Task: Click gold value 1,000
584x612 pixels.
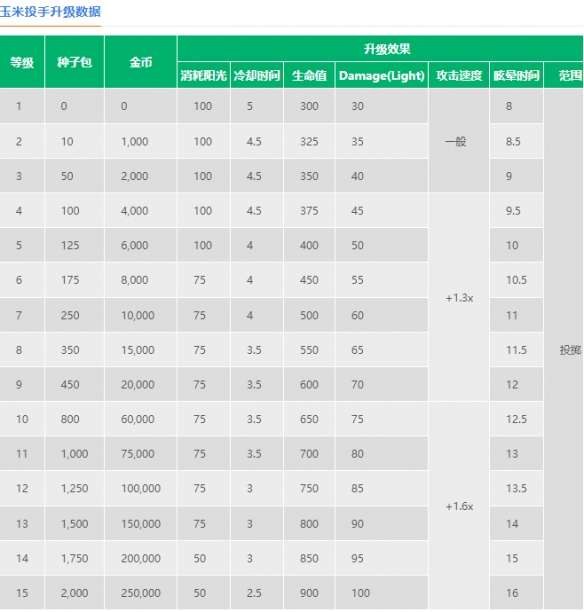Action: pos(135,141)
